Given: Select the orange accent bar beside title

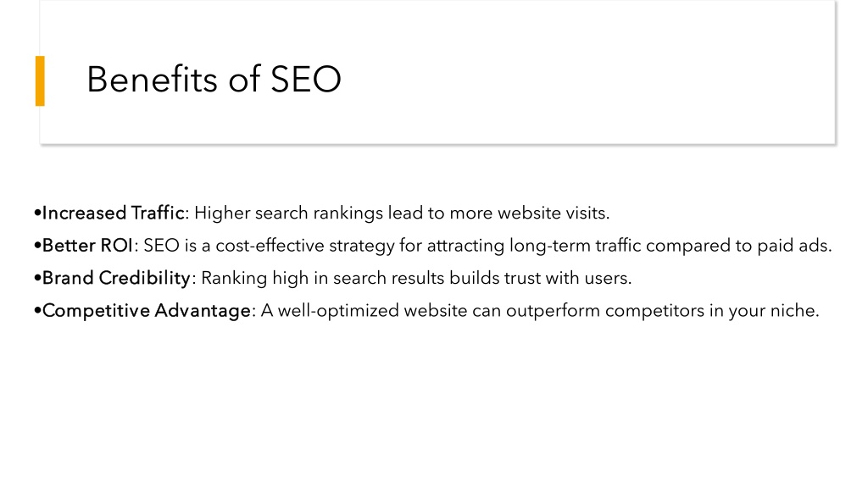Looking at the screenshot, I should (40, 80).
